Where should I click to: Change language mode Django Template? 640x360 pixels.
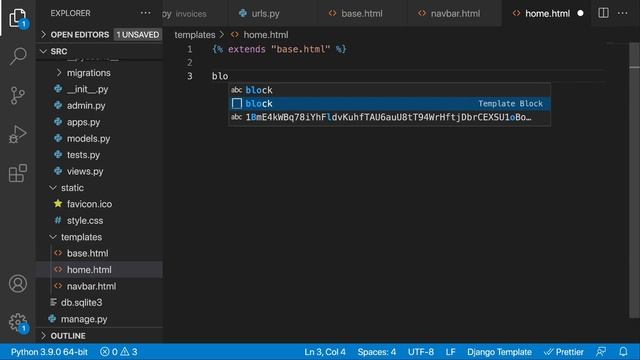pyautogui.click(x=499, y=352)
